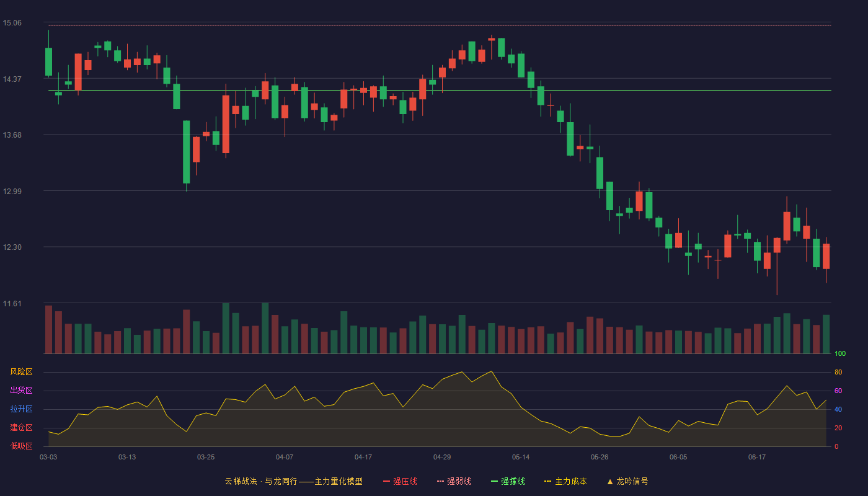Click the 建仓区 zone label
The width and height of the screenshot is (868, 496).
[x=21, y=428]
